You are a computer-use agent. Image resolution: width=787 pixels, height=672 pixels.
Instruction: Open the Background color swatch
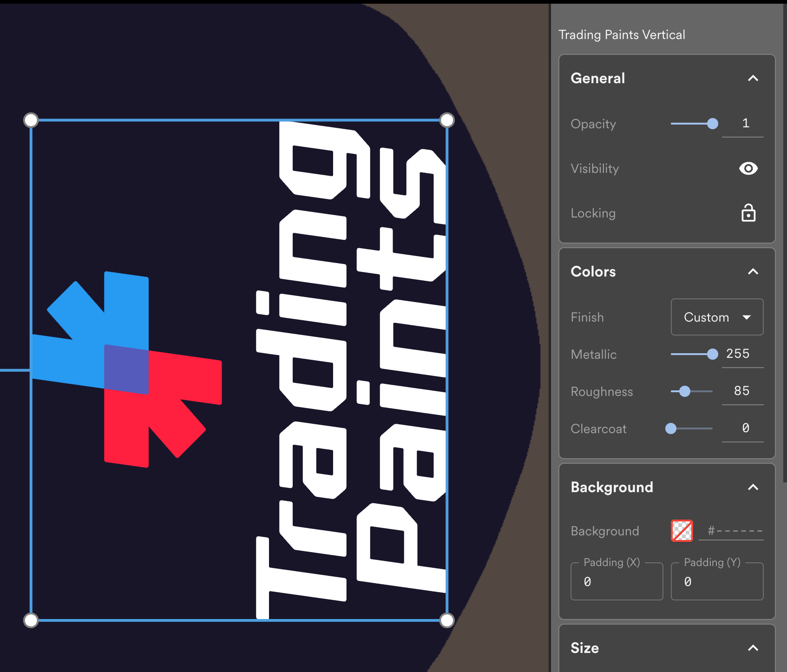tap(682, 531)
